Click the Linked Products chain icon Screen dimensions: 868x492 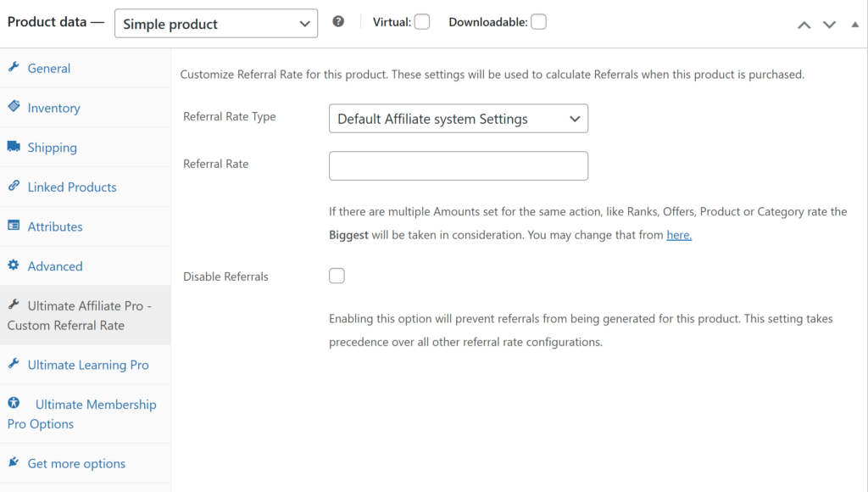point(14,187)
